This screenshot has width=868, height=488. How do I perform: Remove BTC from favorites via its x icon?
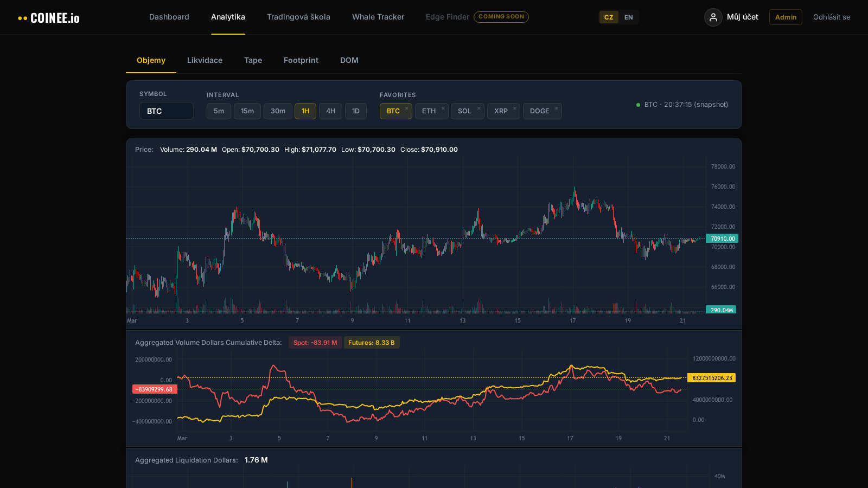[x=406, y=107]
